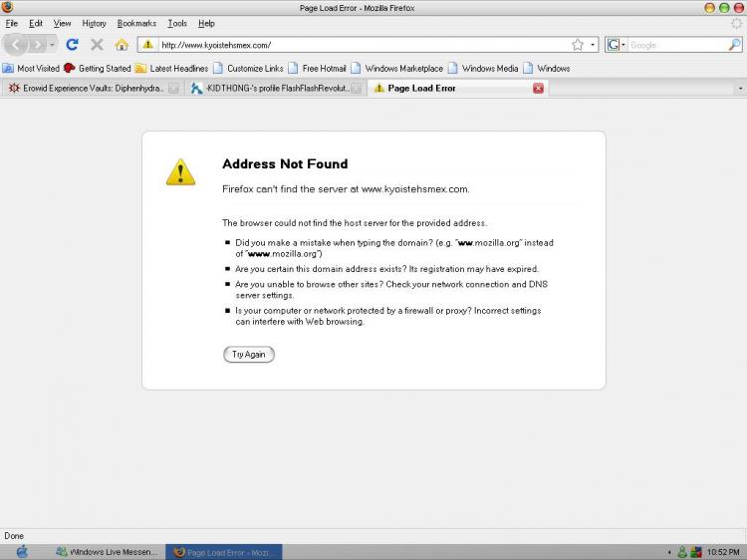
Task: Close the Page Load Error tab
Action: 539,88
